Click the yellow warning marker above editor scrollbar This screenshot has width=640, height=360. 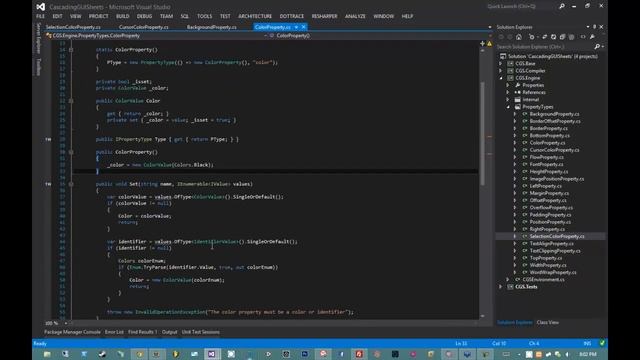point(489,43)
